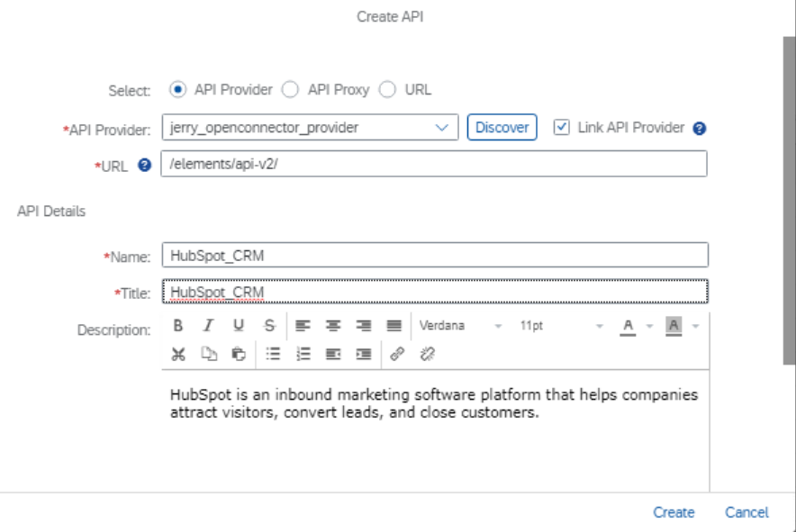Select the URL radio button
This screenshot has height=532, width=796.
pyautogui.click(x=387, y=89)
